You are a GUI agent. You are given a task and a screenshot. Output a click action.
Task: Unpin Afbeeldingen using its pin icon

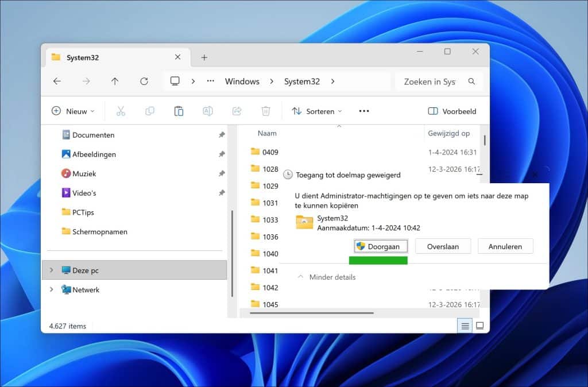coord(222,154)
